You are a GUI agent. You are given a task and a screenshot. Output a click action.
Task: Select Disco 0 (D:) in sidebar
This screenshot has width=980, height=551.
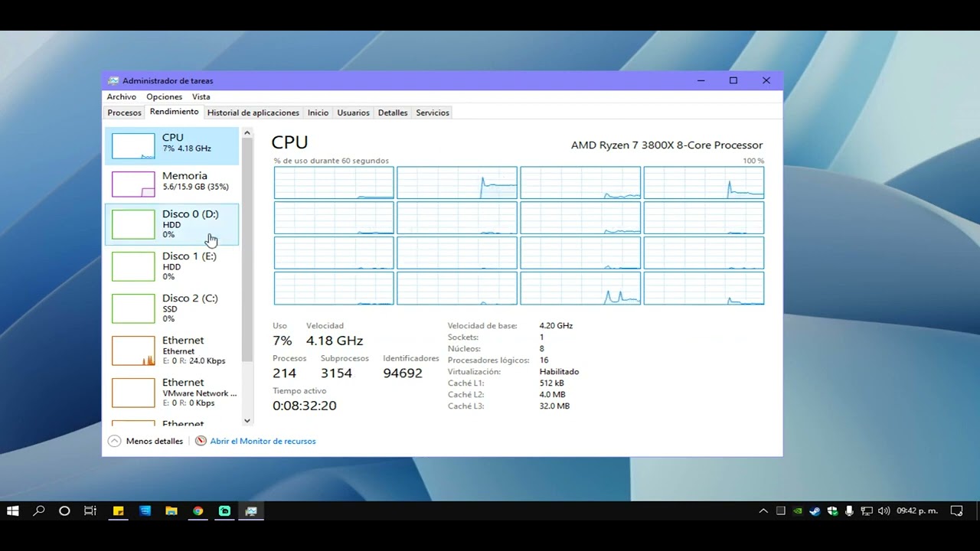pyautogui.click(x=171, y=224)
